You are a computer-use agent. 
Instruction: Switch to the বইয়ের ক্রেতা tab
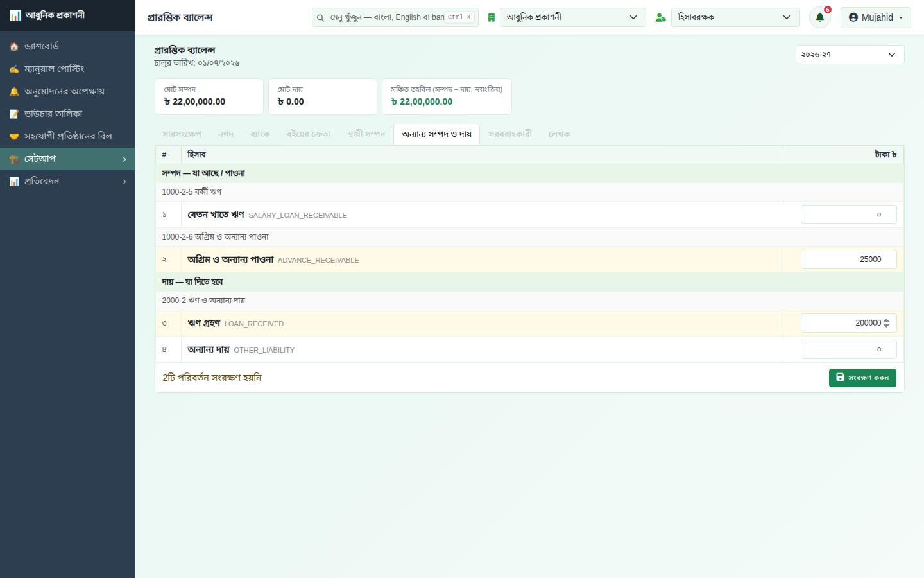point(309,134)
